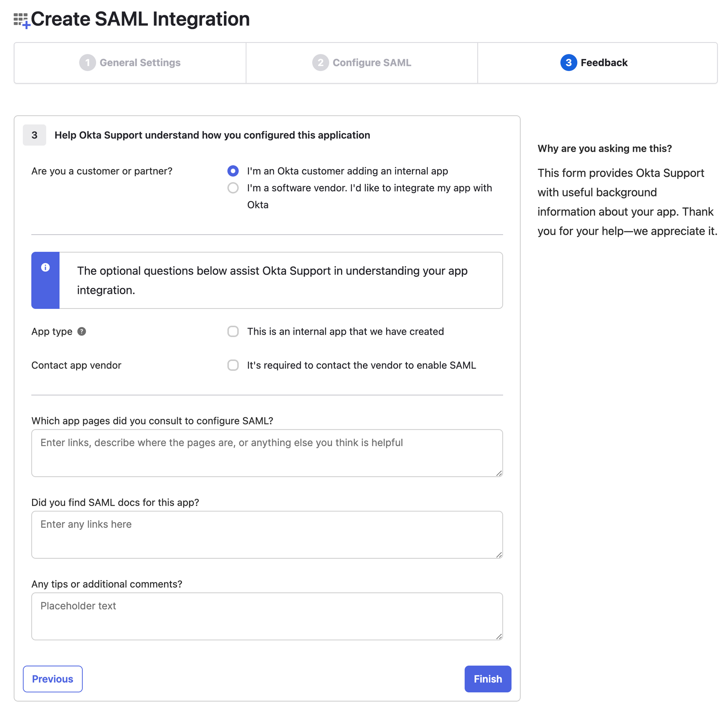Click the 'Contact app vendor' label
The image size is (728, 712).
76,365
